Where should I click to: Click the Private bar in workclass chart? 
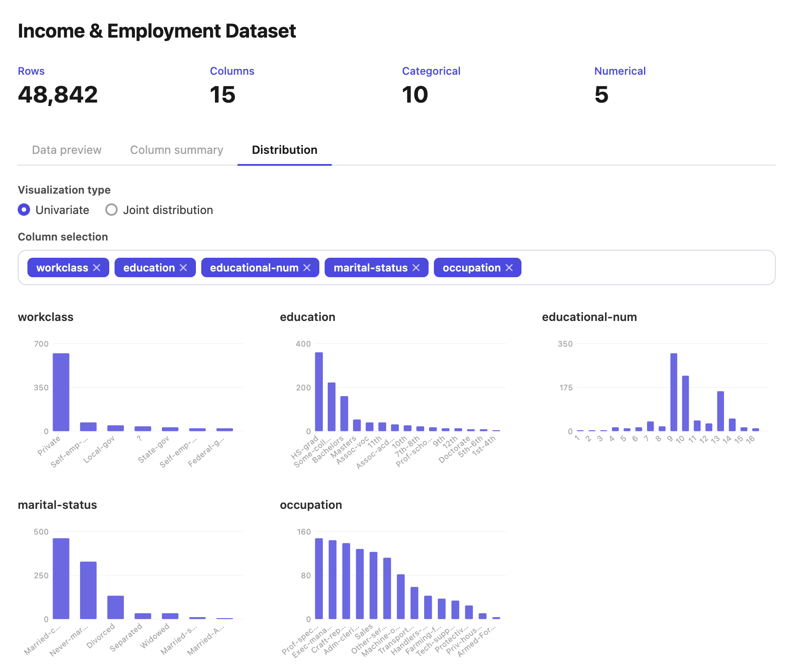coord(61,392)
